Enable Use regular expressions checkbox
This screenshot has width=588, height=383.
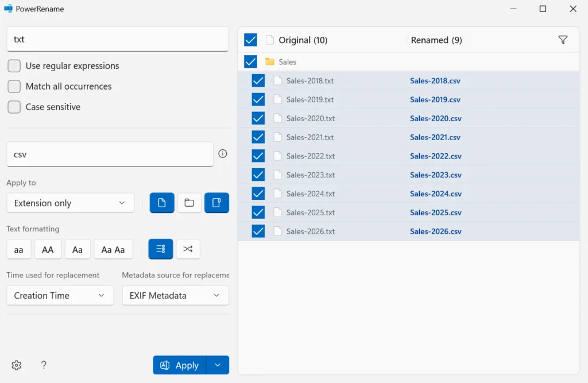(x=14, y=65)
